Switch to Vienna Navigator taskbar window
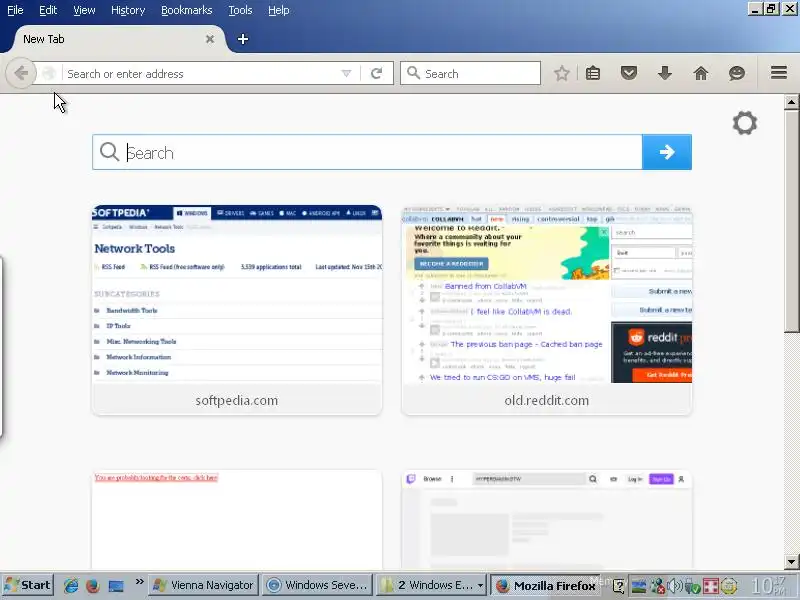The height and width of the screenshot is (600, 800). (x=204, y=585)
